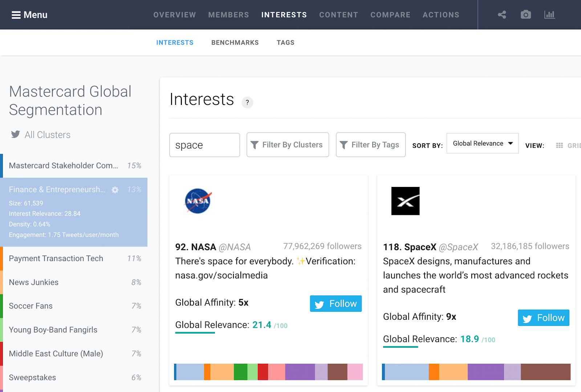Open Filter By Tags
Screen dimensions: 581x392
[371, 145]
